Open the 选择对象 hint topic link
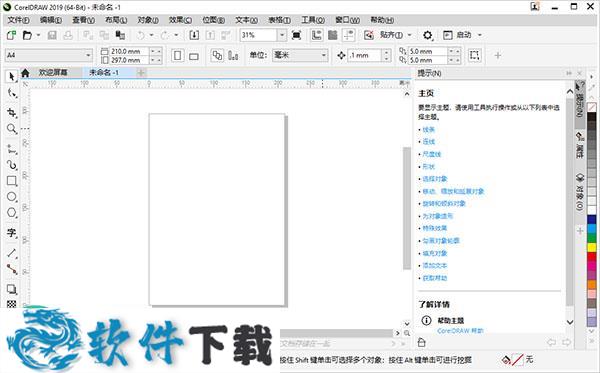Screen dimensions: 600x373 pyautogui.click(x=435, y=179)
